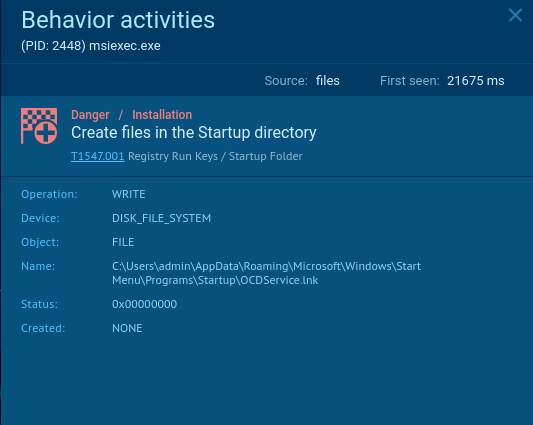This screenshot has width=533, height=425.
Task: Click the '(PID: 2448) msiexec.exe' process text
Action: click(x=91, y=46)
